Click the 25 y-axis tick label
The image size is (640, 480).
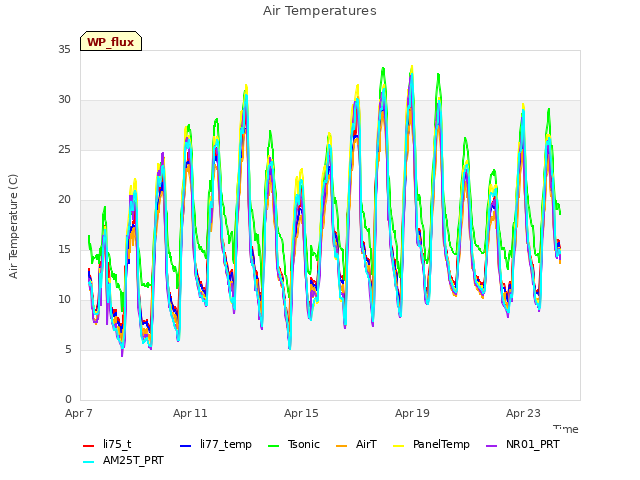pos(64,149)
